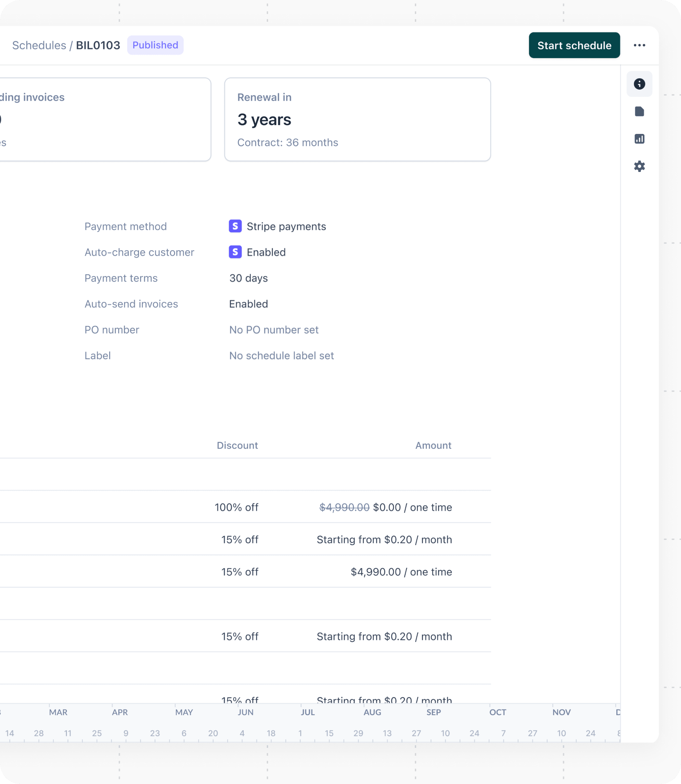Viewport: 681px width, 784px height.
Task: Select the 100% off discount row
Action: (x=237, y=507)
